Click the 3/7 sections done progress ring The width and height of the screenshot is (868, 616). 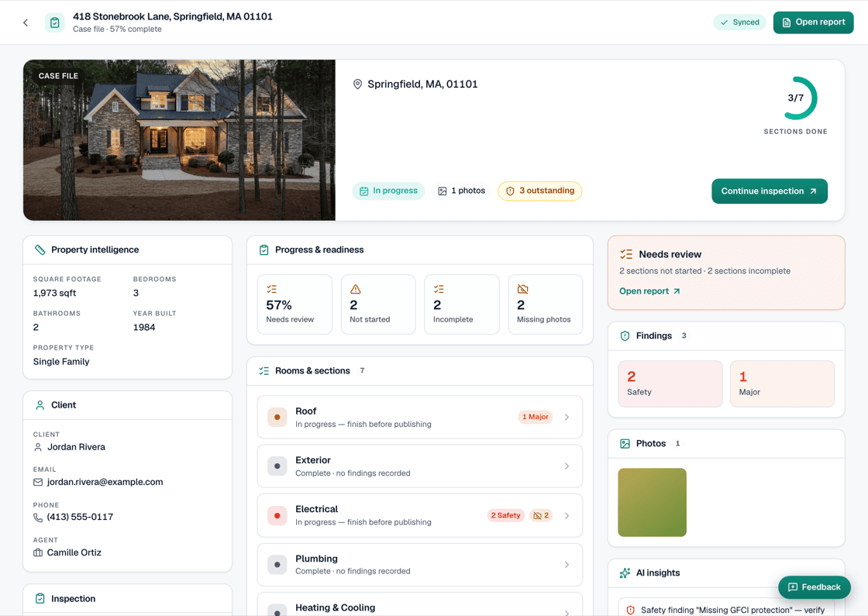[x=795, y=98]
